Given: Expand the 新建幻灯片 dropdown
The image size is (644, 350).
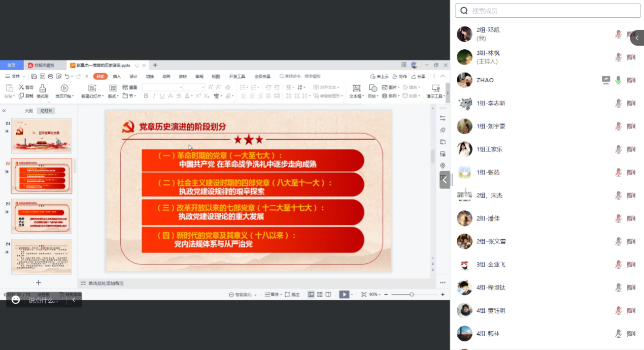Looking at the screenshot, I should [92, 96].
